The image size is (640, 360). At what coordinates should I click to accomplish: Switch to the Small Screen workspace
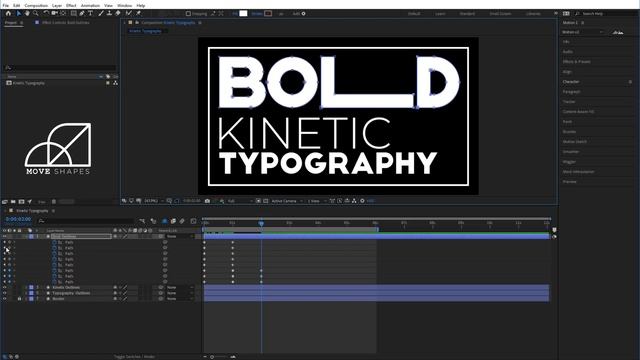pos(500,13)
